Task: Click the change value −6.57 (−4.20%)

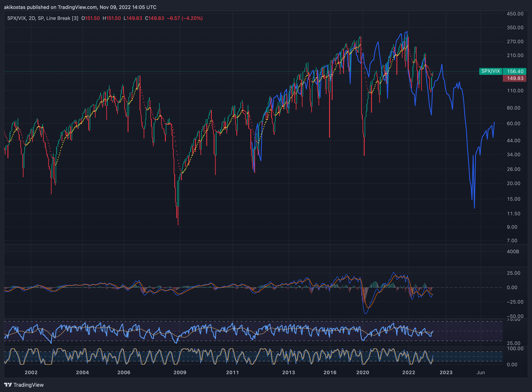Action: [185, 18]
